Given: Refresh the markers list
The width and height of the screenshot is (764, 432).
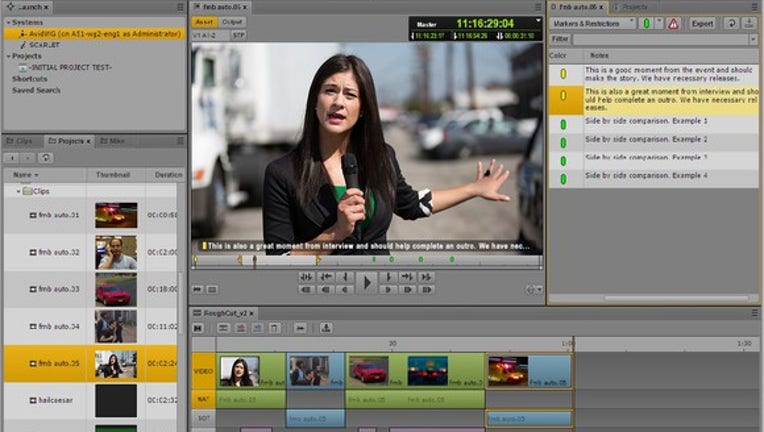Looking at the screenshot, I should 731,23.
